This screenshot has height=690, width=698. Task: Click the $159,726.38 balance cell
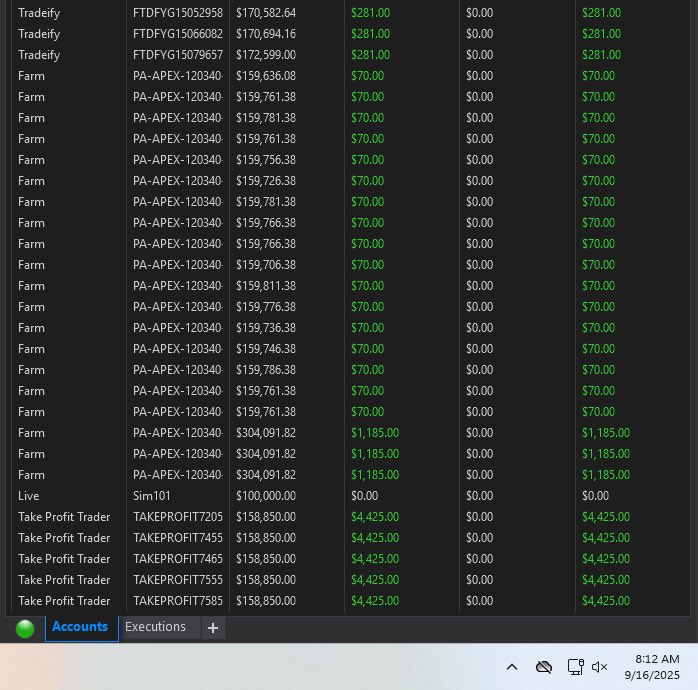[266, 181]
